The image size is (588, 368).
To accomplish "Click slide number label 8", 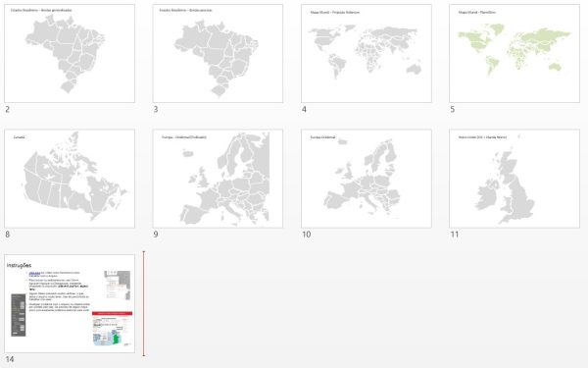I will [x=8, y=235].
